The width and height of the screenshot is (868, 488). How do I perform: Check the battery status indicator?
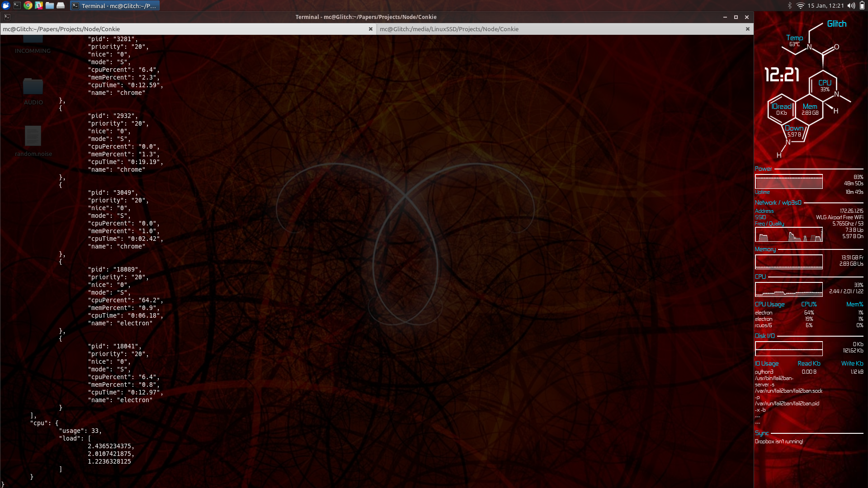point(862,5)
